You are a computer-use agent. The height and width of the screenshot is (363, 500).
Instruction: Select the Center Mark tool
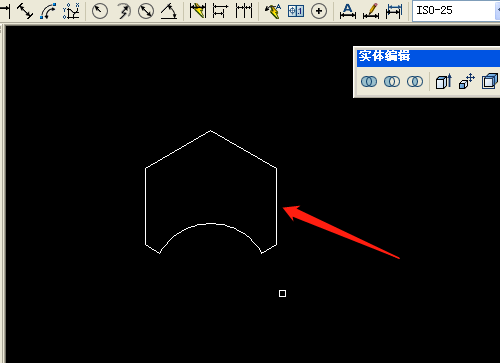pos(319,11)
